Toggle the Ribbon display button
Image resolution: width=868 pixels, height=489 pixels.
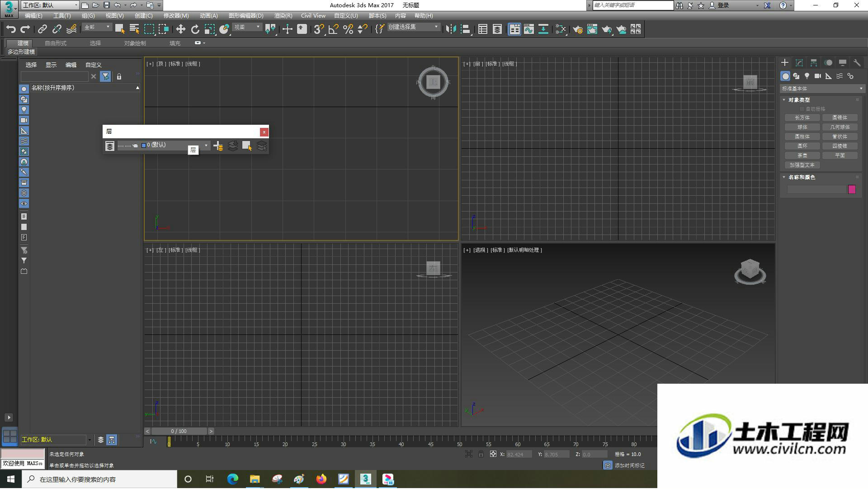click(x=514, y=29)
